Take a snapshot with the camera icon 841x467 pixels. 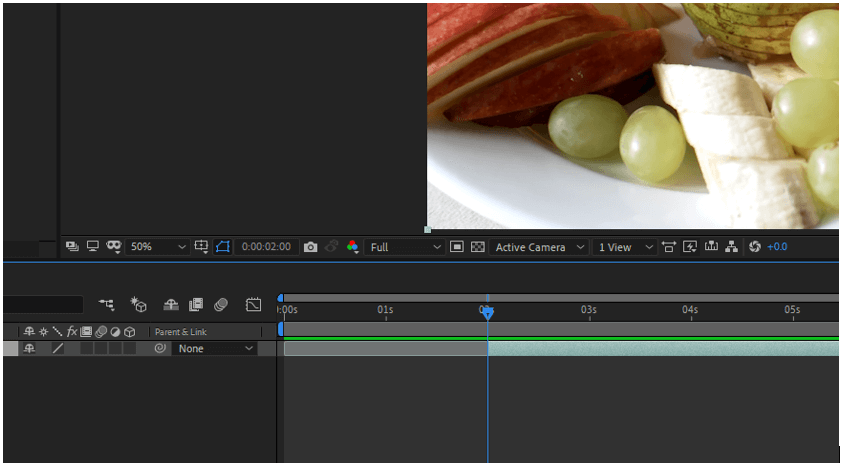tap(311, 247)
